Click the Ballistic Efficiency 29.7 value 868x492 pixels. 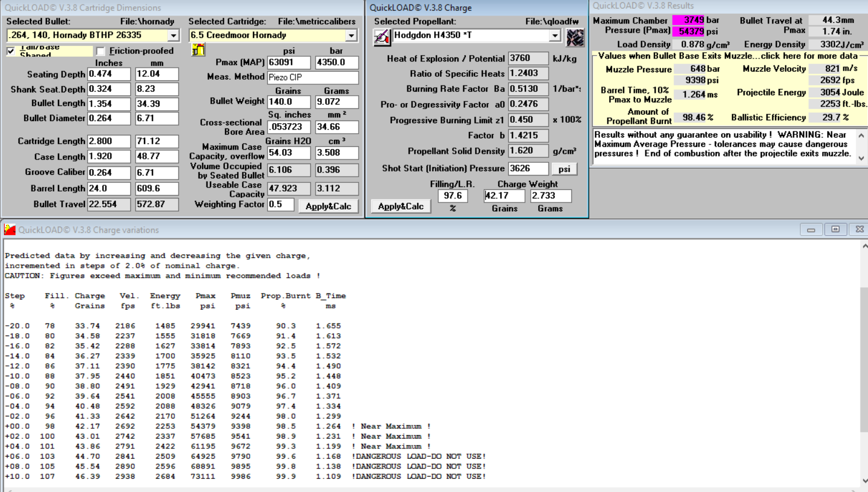coord(824,118)
